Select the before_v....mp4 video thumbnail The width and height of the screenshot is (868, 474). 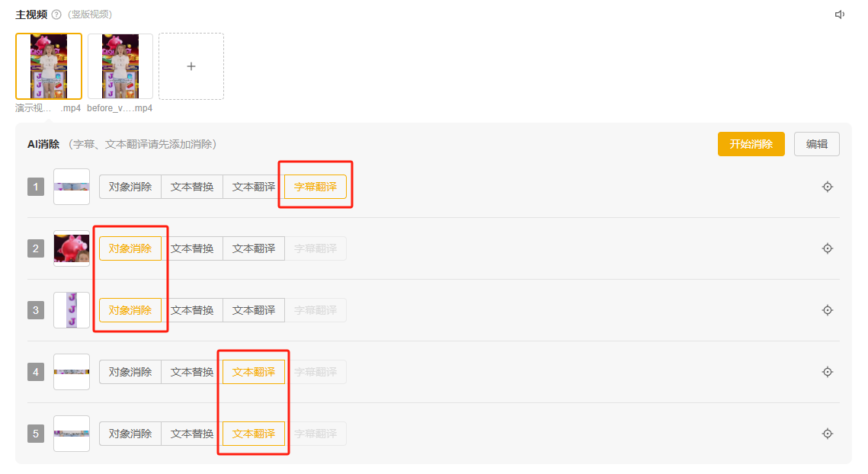[120, 66]
